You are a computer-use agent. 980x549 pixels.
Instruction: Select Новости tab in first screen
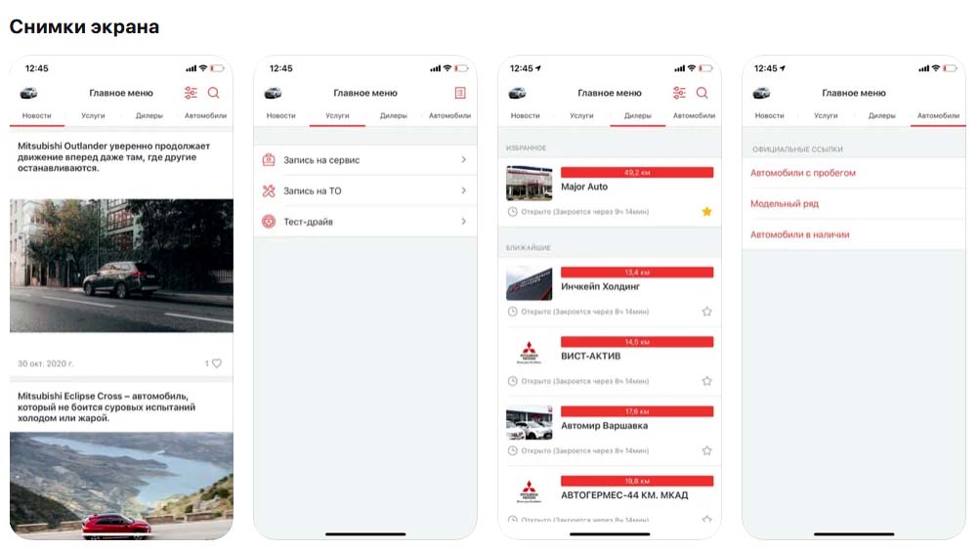click(37, 115)
